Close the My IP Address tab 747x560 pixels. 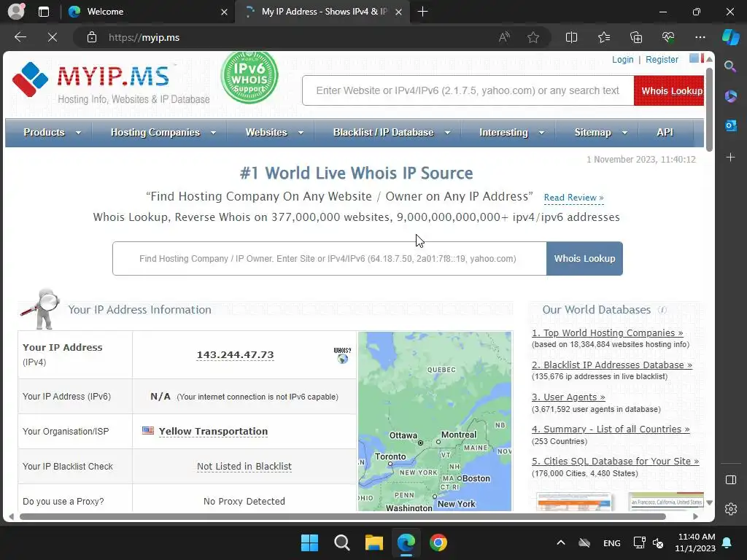click(399, 12)
